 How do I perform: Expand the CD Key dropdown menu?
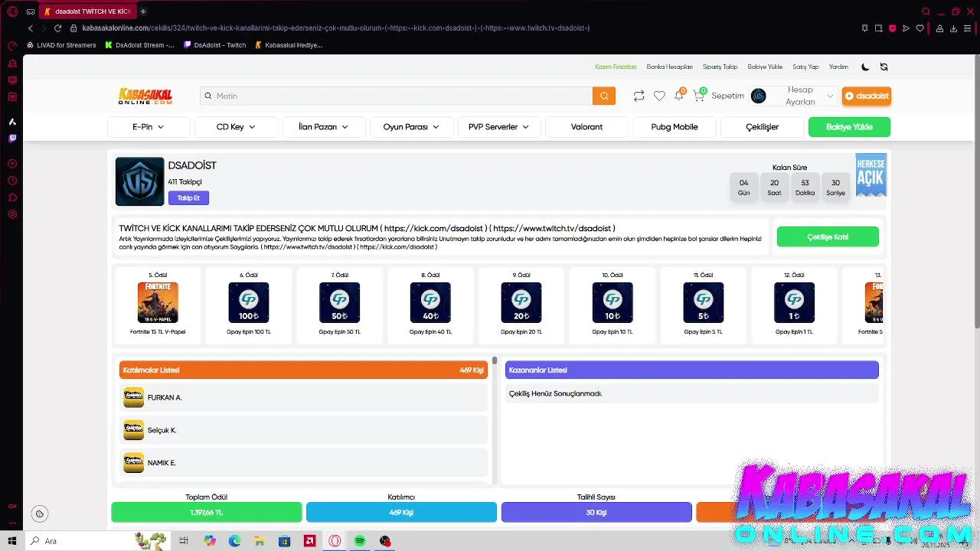(x=236, y=127)
